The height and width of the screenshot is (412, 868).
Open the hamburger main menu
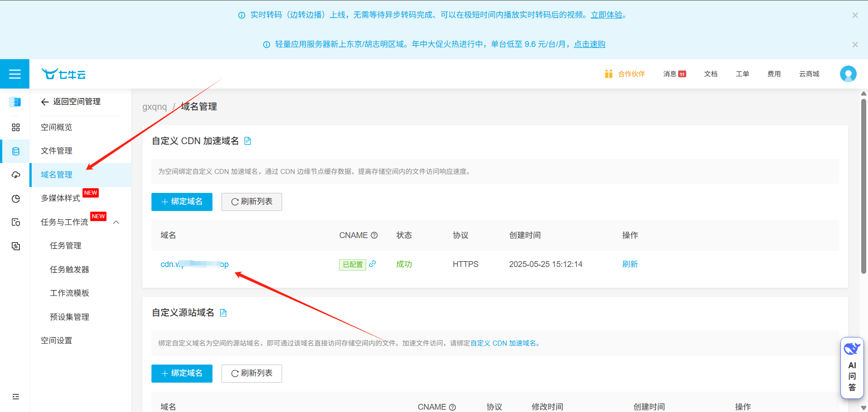click(15, 74)
